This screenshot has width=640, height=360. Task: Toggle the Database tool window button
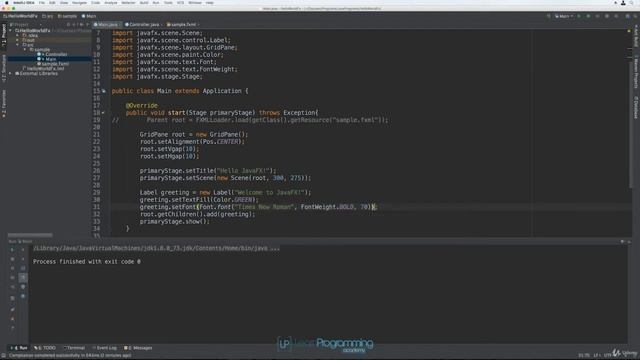coord(636,107)
